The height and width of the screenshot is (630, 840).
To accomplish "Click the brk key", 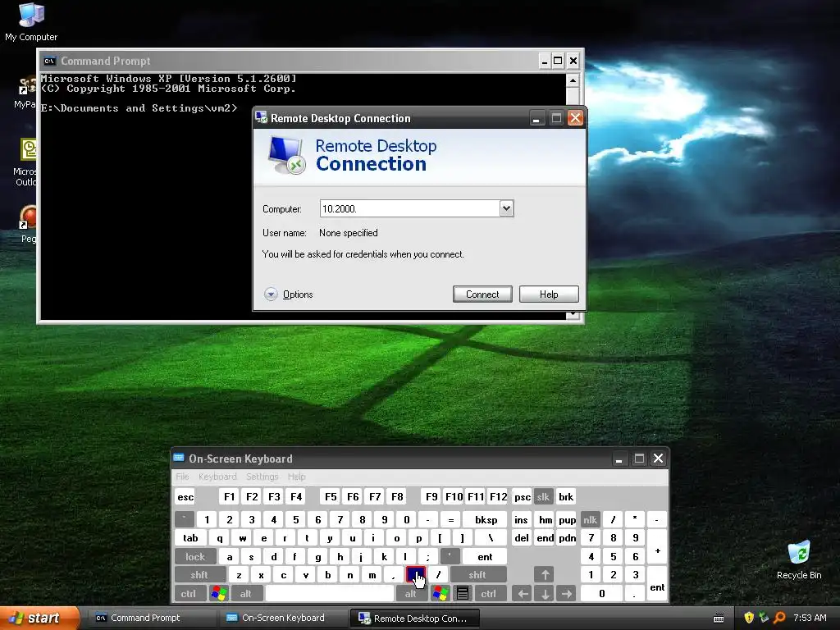I will [x=566, y=496].
